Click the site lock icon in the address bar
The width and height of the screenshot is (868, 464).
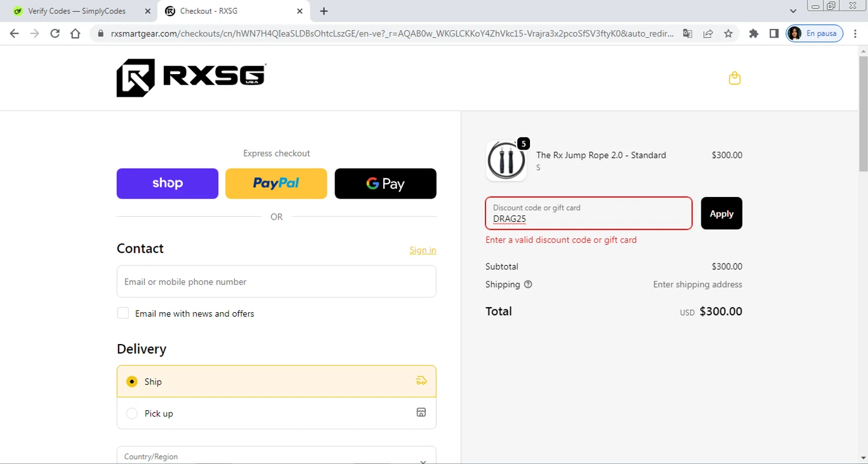(x=100, y=34)
